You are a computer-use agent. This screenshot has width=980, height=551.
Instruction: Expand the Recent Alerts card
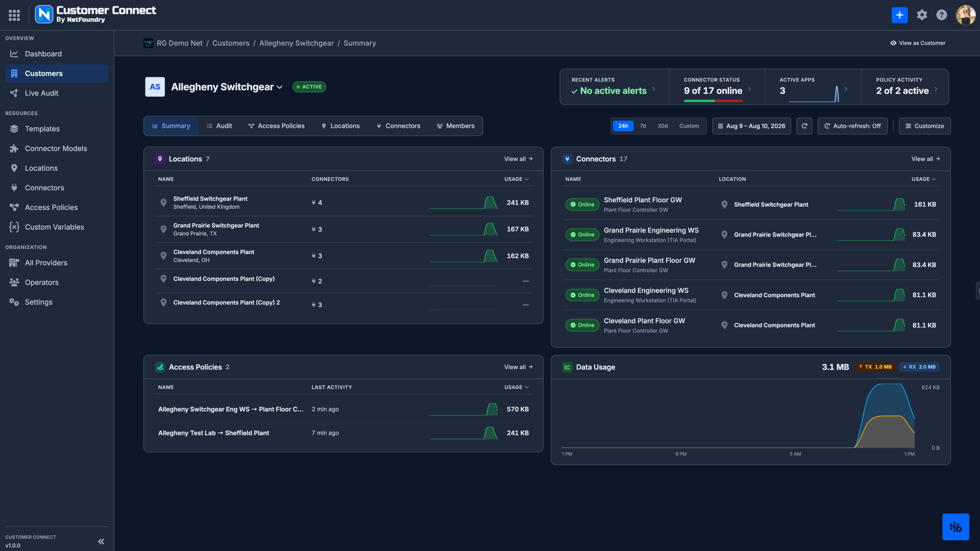click(x=615, y=87)
